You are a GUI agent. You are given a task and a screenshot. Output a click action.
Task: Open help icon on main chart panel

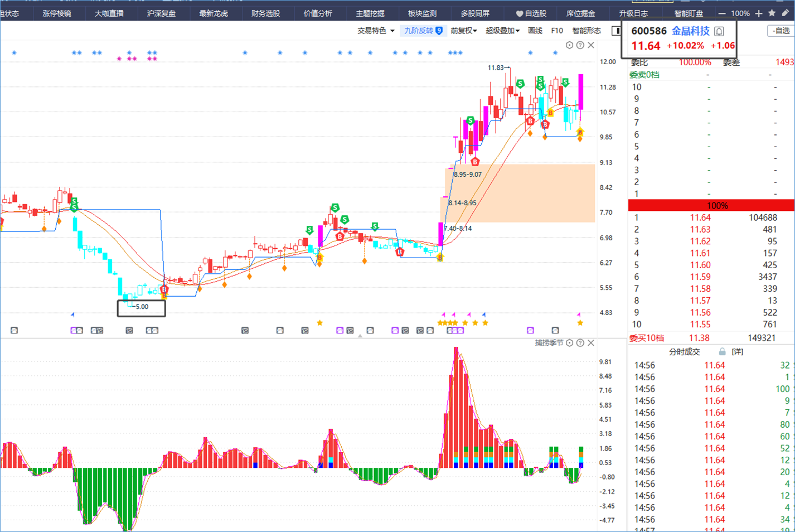point(580,45)
